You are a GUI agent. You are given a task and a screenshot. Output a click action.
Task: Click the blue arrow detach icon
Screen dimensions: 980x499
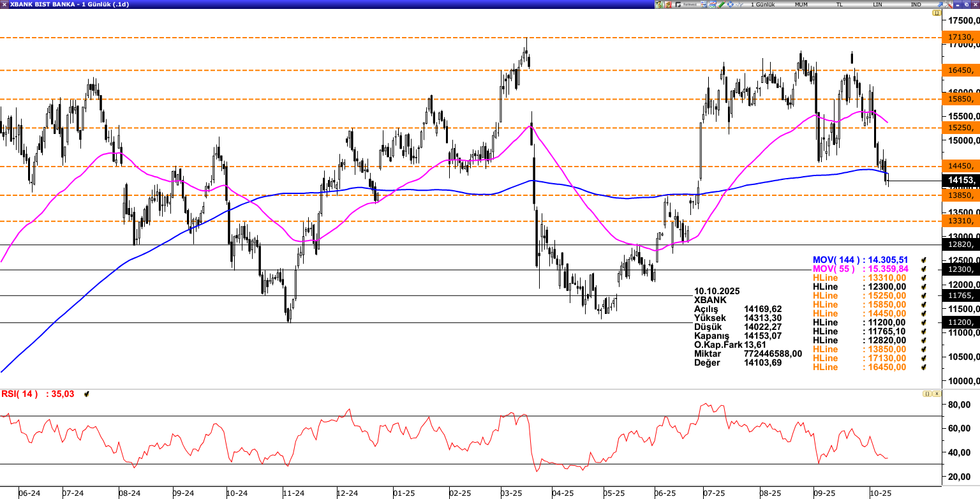coord(940,4)
